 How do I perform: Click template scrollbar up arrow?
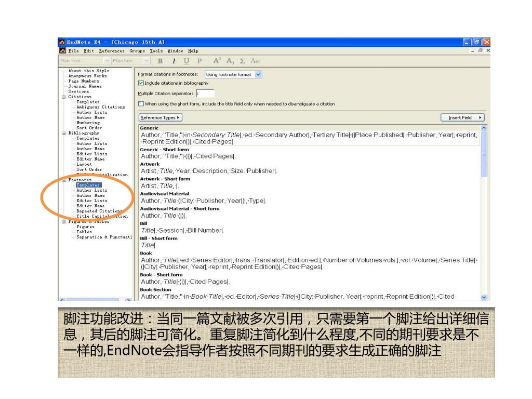coord(484,128)
